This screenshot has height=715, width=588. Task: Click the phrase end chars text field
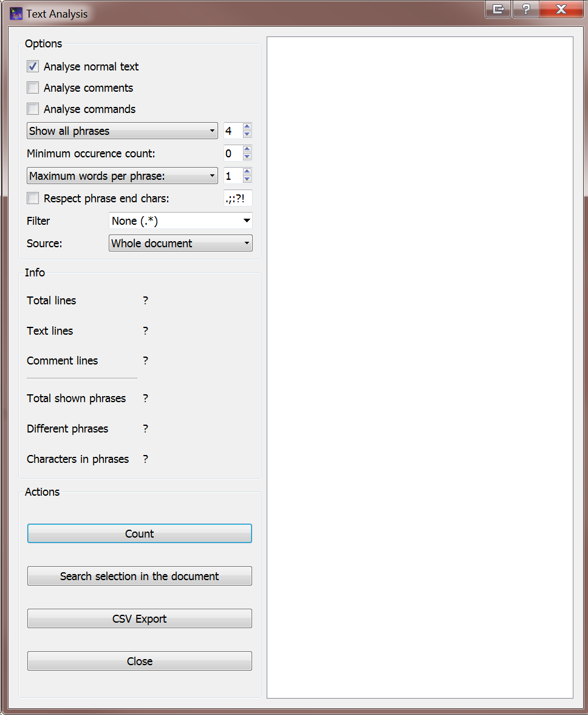238,199
